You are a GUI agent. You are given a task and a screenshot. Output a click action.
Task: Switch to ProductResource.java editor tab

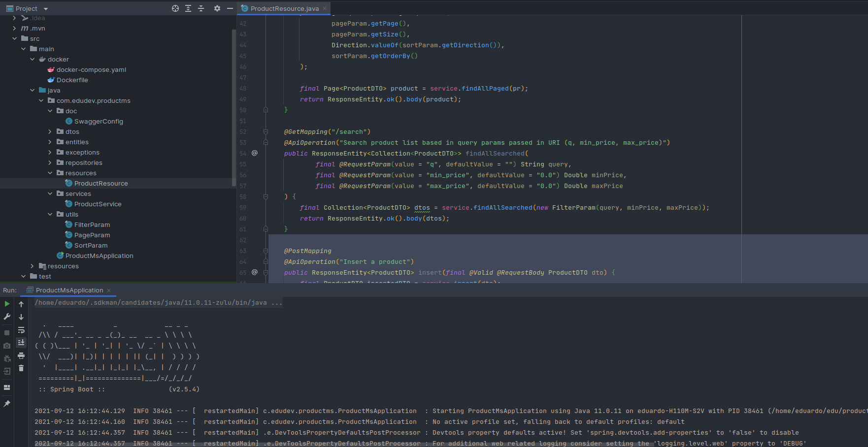coord(284,8)
